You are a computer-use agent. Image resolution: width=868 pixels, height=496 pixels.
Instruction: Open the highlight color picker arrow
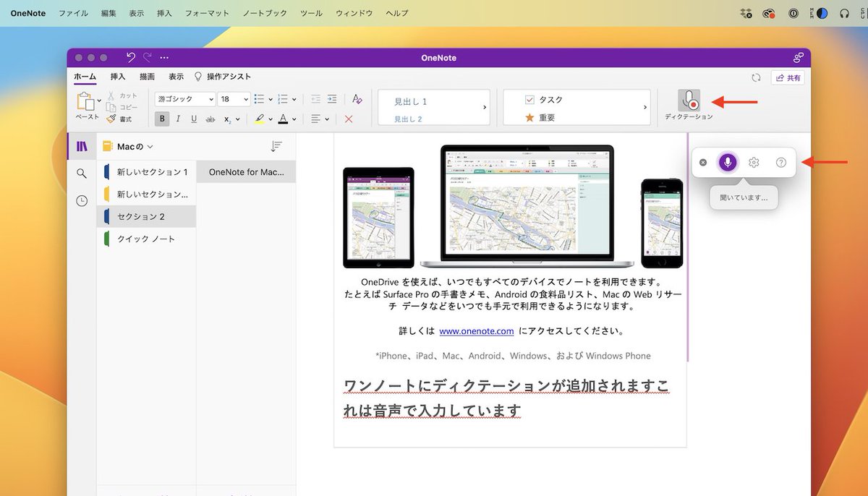[x=271, y=120]
